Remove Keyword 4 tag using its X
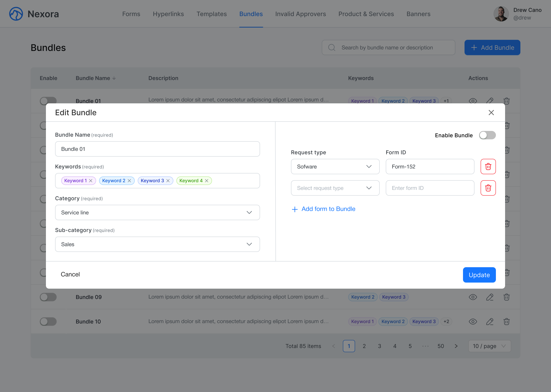 [x=207, y=181]
